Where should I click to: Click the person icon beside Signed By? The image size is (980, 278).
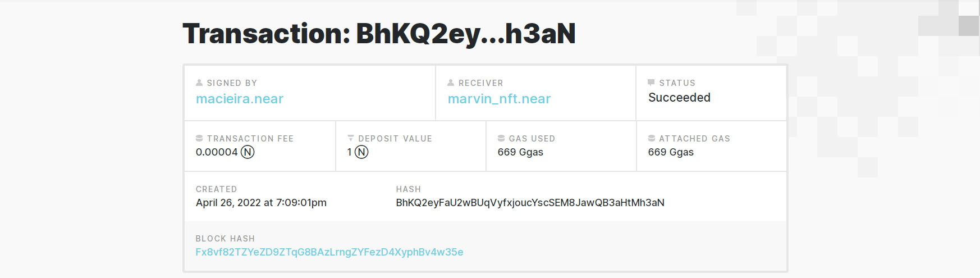point(199,83)
